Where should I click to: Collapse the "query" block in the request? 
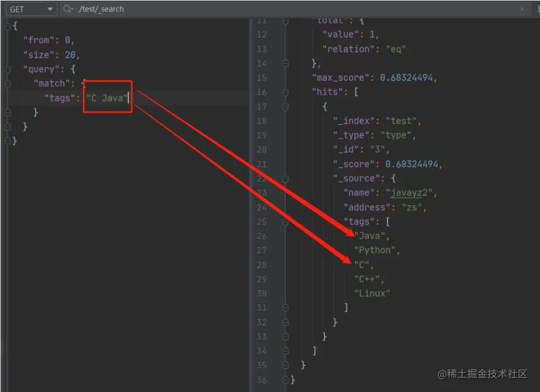click(x=8, y=70)
